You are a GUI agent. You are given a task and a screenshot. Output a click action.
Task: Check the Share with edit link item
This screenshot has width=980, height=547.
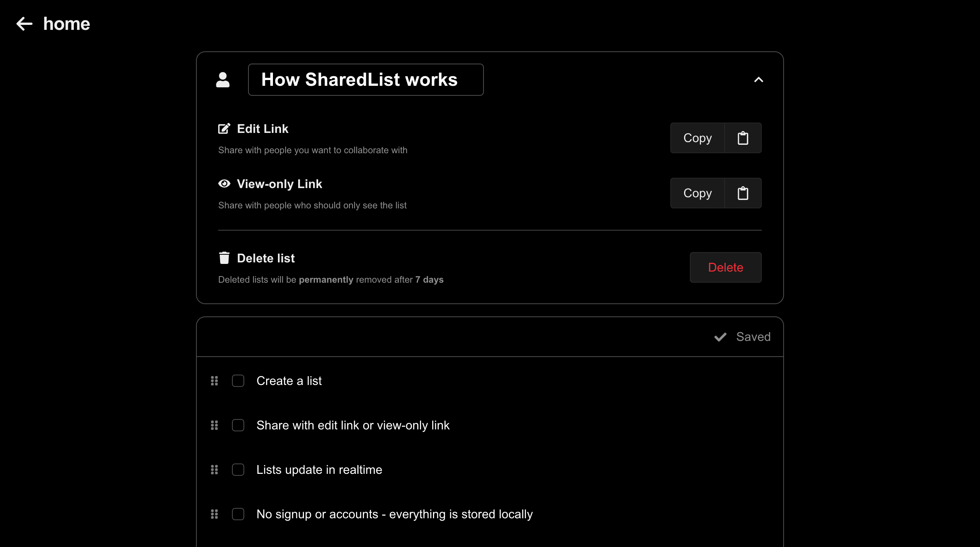238,425
